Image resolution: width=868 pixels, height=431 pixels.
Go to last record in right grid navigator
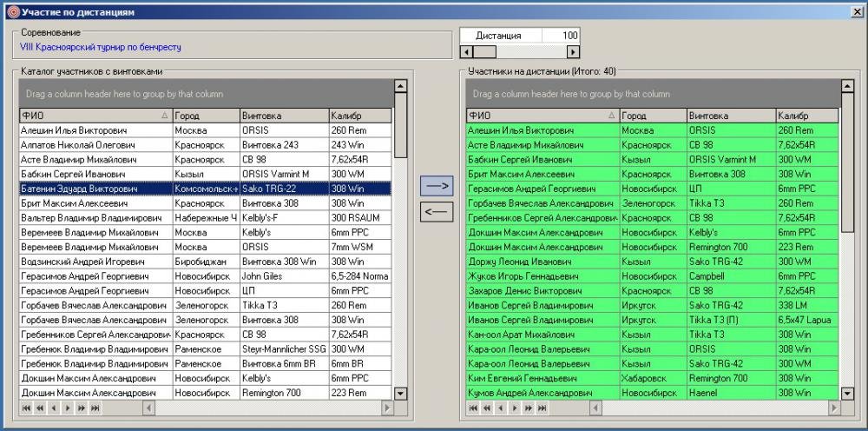[x=542, y=408]
